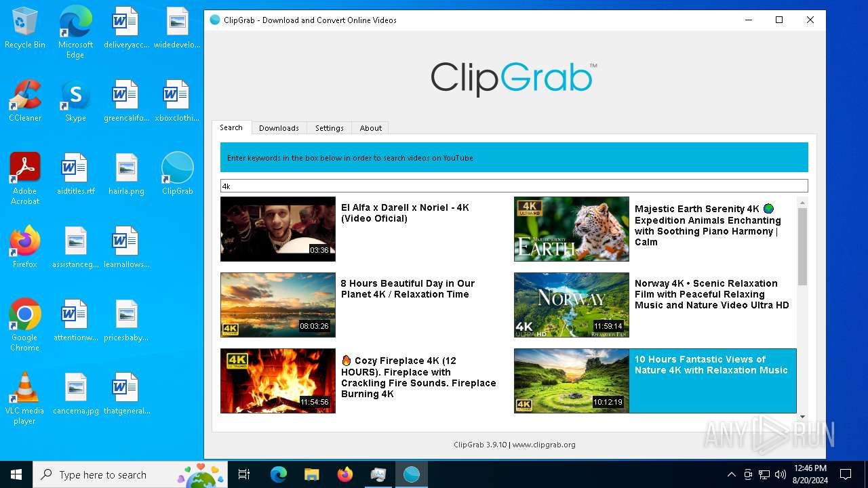This screenshot has height=488, width=868.
Task: Open the Windows Start menu
Action: tap(16, 474)
